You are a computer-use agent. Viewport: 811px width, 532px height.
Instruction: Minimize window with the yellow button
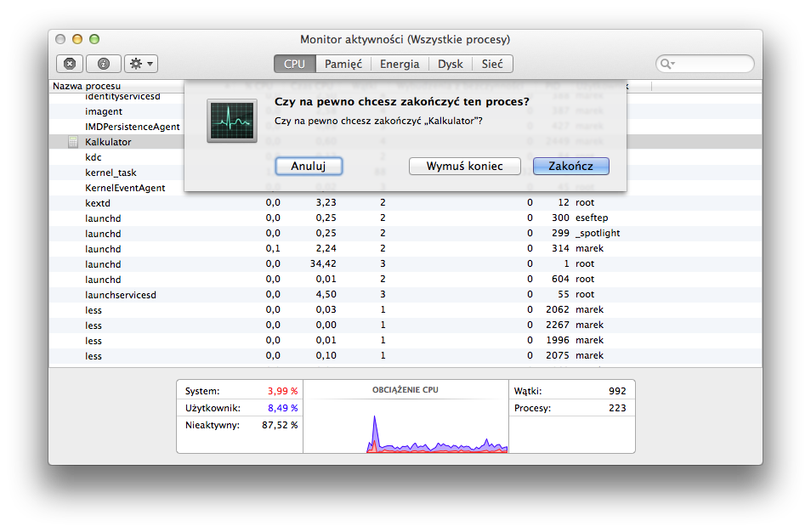(77, 39)
